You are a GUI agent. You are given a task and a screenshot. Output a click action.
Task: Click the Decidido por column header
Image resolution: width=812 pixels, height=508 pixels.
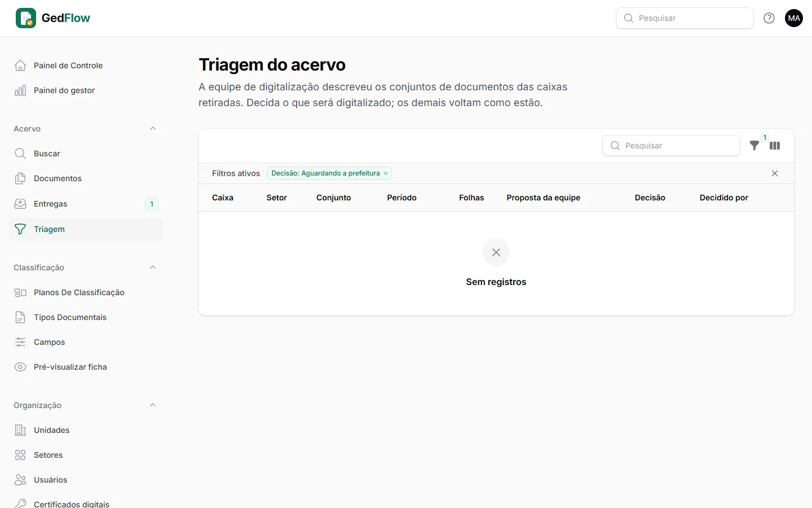click(x=724, y=198)
